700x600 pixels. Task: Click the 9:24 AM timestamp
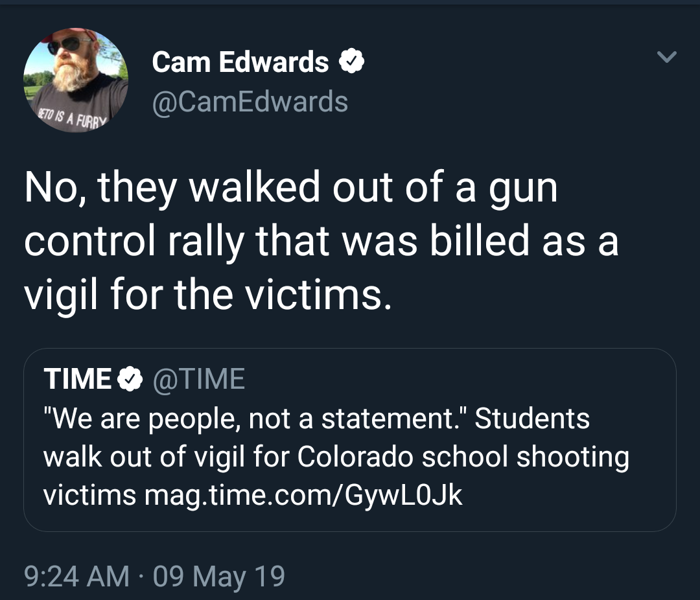76,575
